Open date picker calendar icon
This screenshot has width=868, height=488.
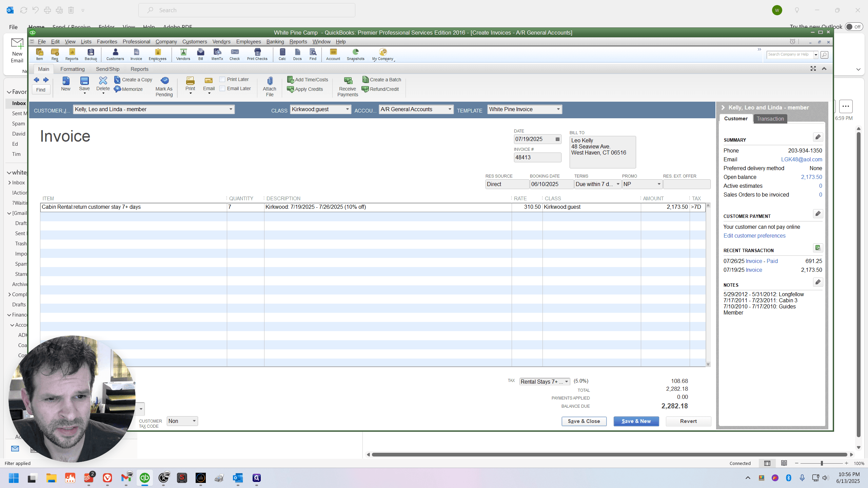(557, 139)
